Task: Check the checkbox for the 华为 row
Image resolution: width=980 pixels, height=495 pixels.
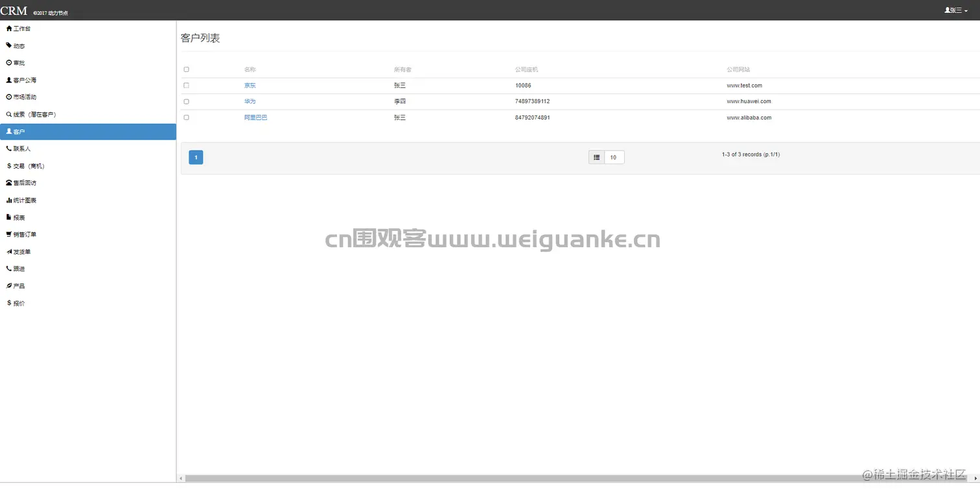Action: click(x=187, y=101)
